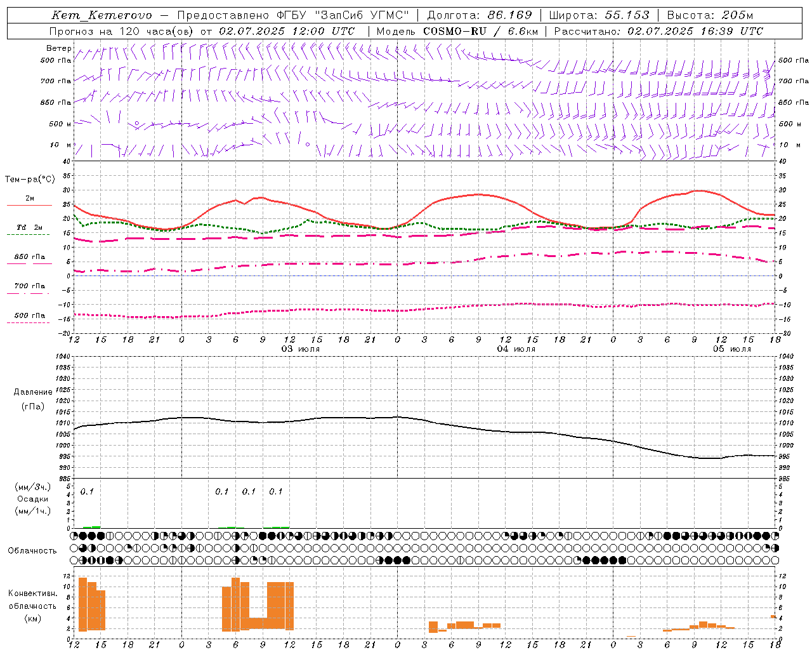
Task: Click the 'Осадки' precipitation label
Action: click(x=33, y=499)
